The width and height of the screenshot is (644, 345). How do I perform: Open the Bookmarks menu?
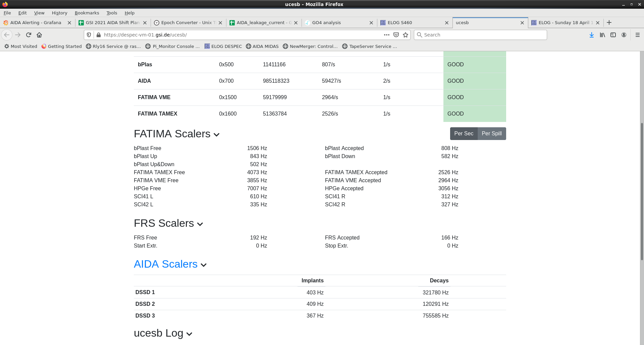pyautogui.click(x=87, y=13)
